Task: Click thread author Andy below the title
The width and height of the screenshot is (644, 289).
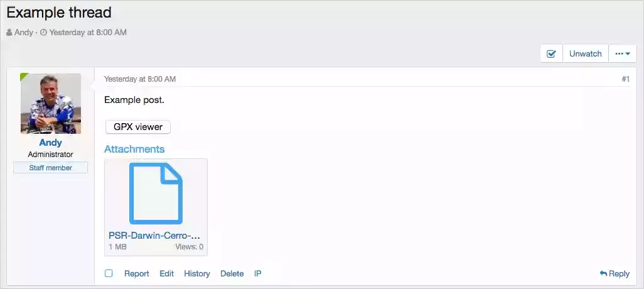Action: coord(23,32)
